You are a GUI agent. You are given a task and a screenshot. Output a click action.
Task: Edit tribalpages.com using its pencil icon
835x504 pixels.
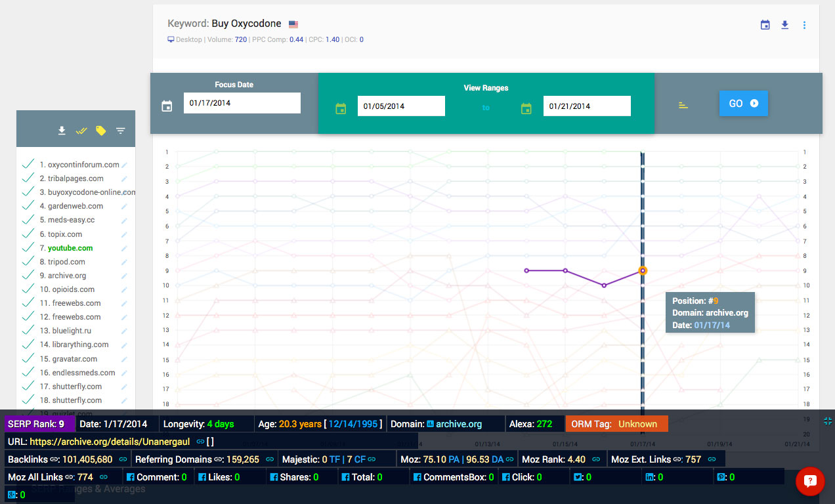[124, 179]
